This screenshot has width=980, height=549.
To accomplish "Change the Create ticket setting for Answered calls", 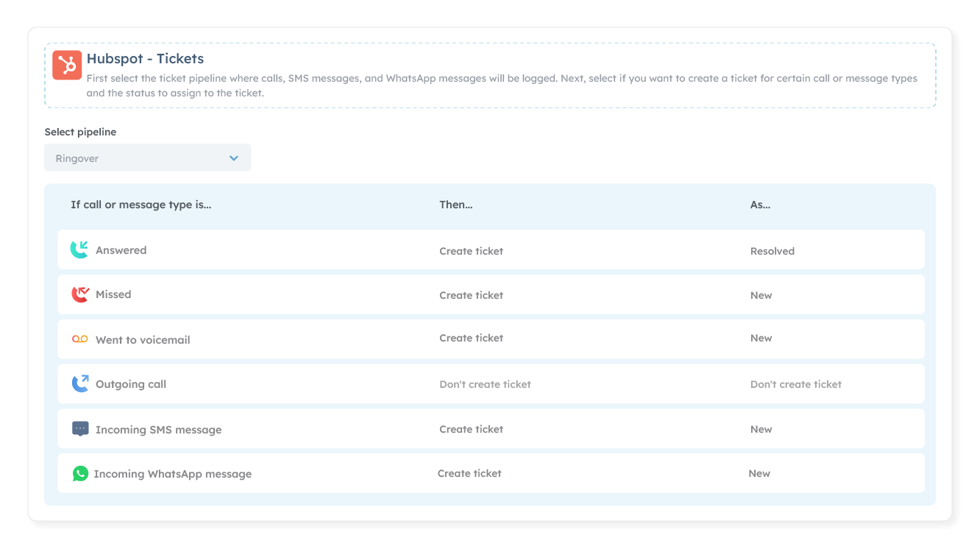I will coord(471,250).
